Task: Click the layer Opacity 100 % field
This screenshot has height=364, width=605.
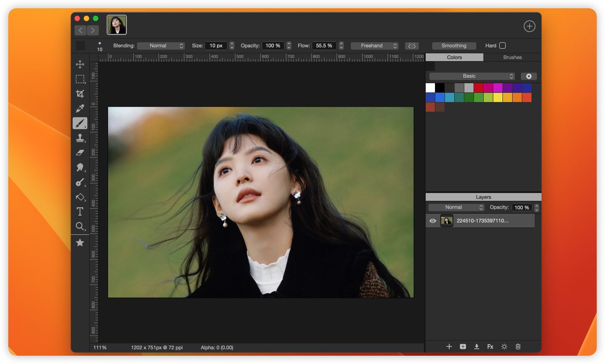Action: (522, 207)
